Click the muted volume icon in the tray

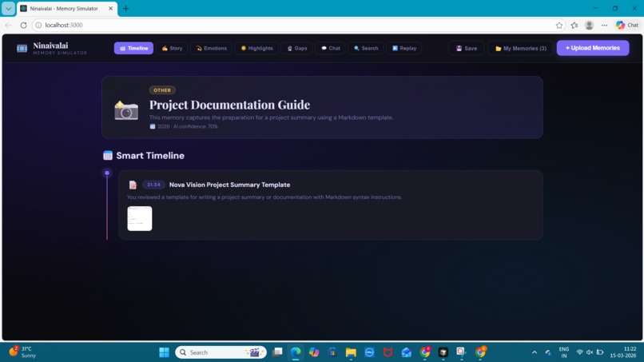coord(590,352)
